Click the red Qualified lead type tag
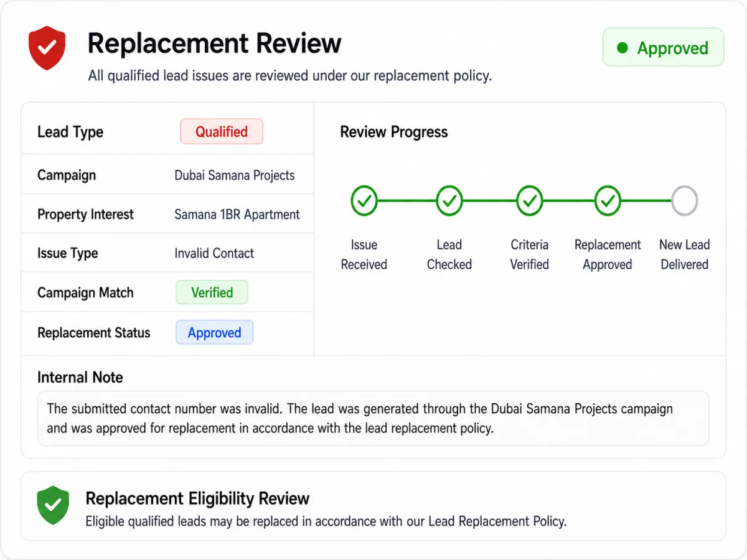The image size is (747, 560). coord(222,132)
